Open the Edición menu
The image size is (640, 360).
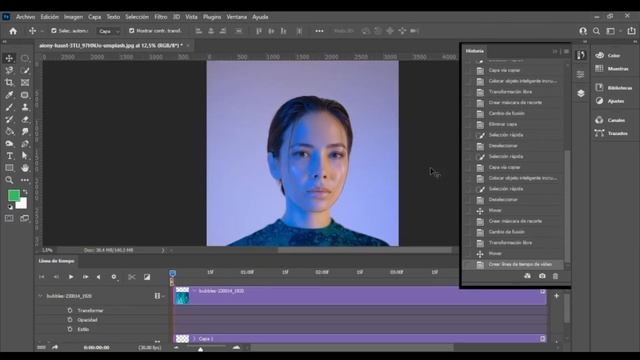coord(49,17)
